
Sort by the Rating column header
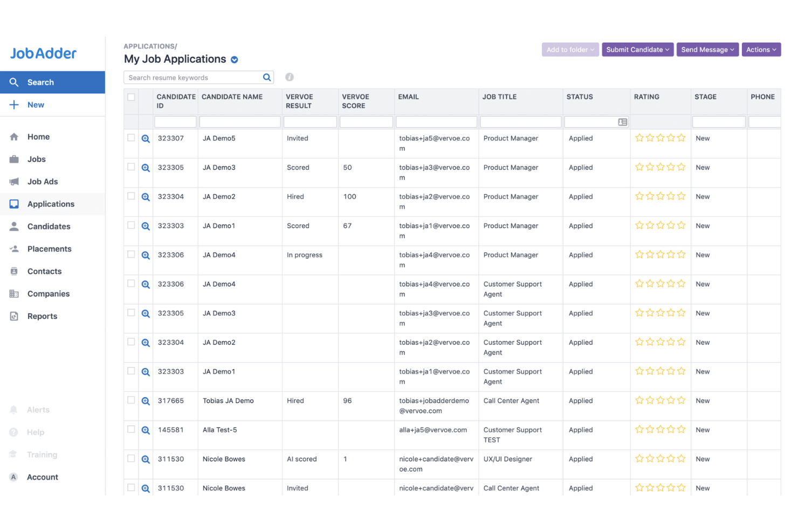point(646,97)
